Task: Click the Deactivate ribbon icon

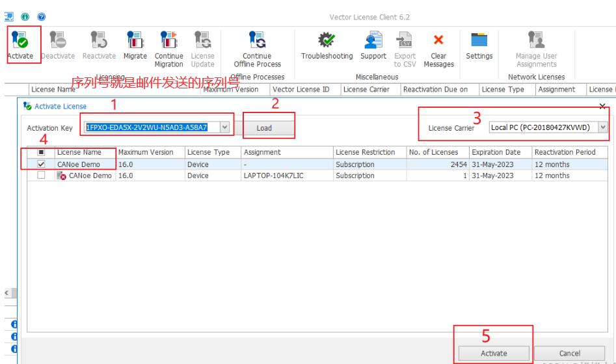Action: click(58, 40)
